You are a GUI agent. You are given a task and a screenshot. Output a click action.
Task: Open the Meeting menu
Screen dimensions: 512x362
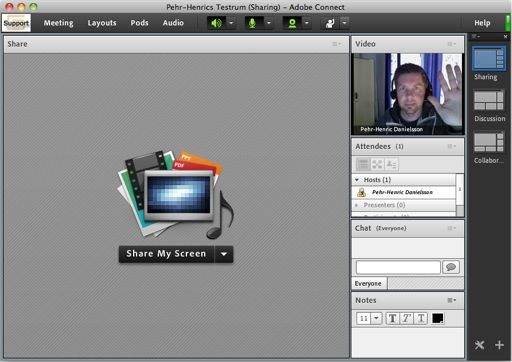pyautogui.click(x=59, y=23)
